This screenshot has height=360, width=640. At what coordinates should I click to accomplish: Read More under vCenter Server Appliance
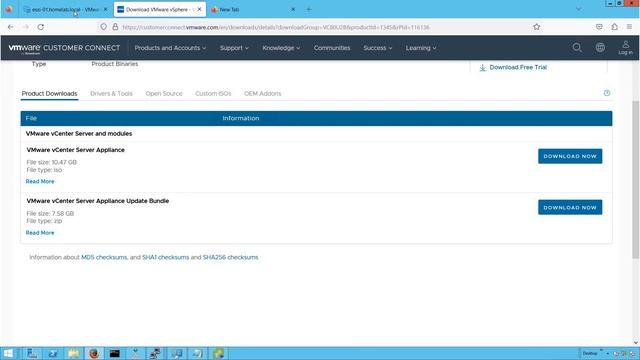[40, 181]
